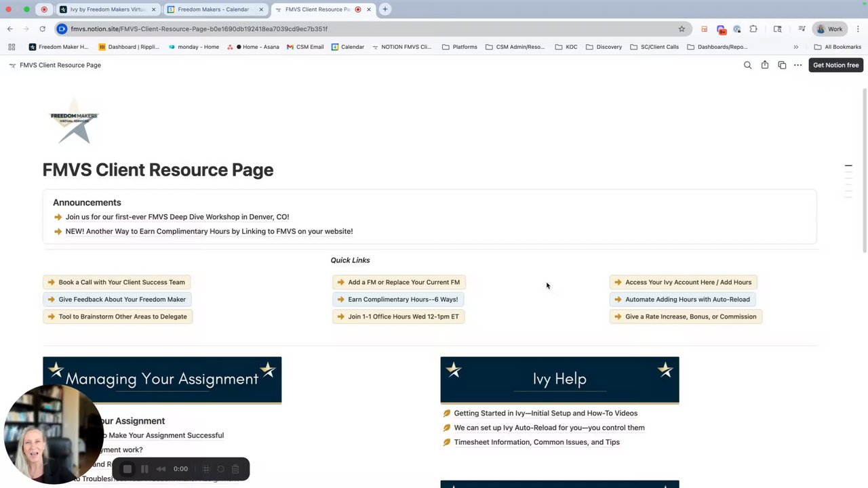The height and width of the screenshot is (488, 868).
Task: Open the recording toolbar grid handle
Action: click(206, 469)
